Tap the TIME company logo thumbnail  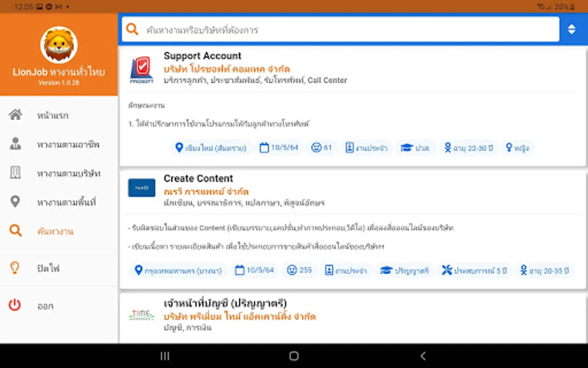[142, 314]
